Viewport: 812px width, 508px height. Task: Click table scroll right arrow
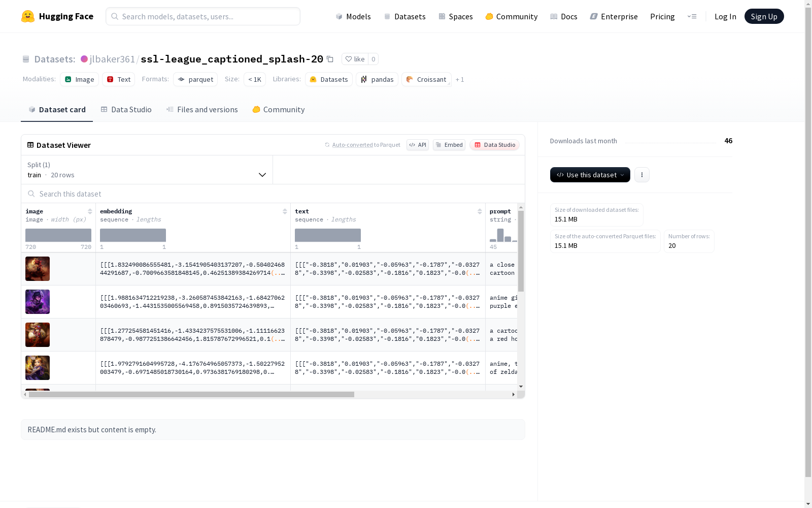click(513, 394)
